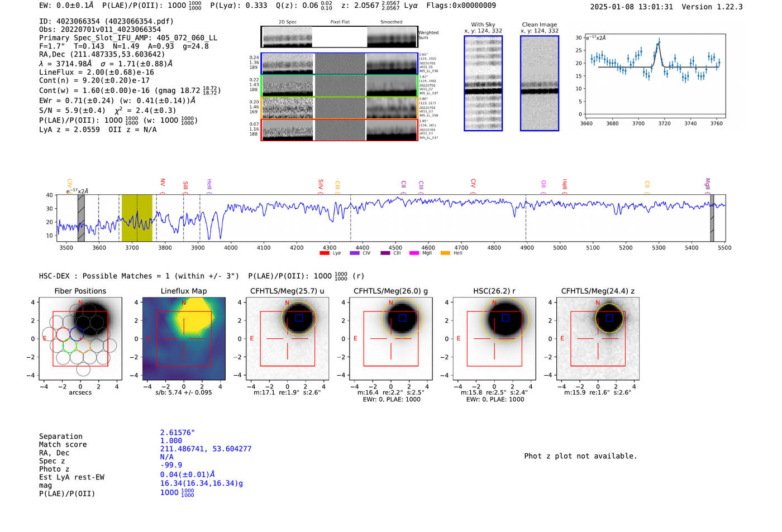Open the CFHTLS/Meg(26.0) g image

point(391,338)
